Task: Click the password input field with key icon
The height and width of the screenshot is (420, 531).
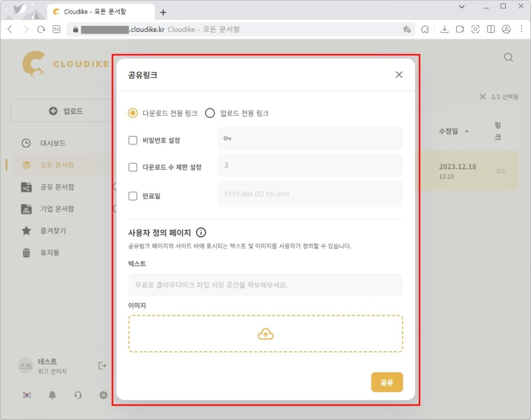Action: 310,138
